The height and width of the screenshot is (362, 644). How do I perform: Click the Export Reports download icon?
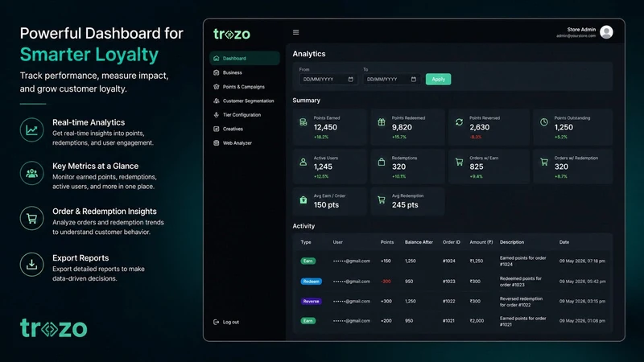31,265
